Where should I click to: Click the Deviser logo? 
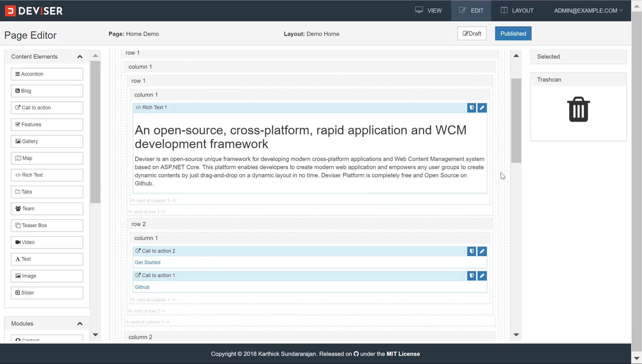pyautogui.click(x=34, y=11)
